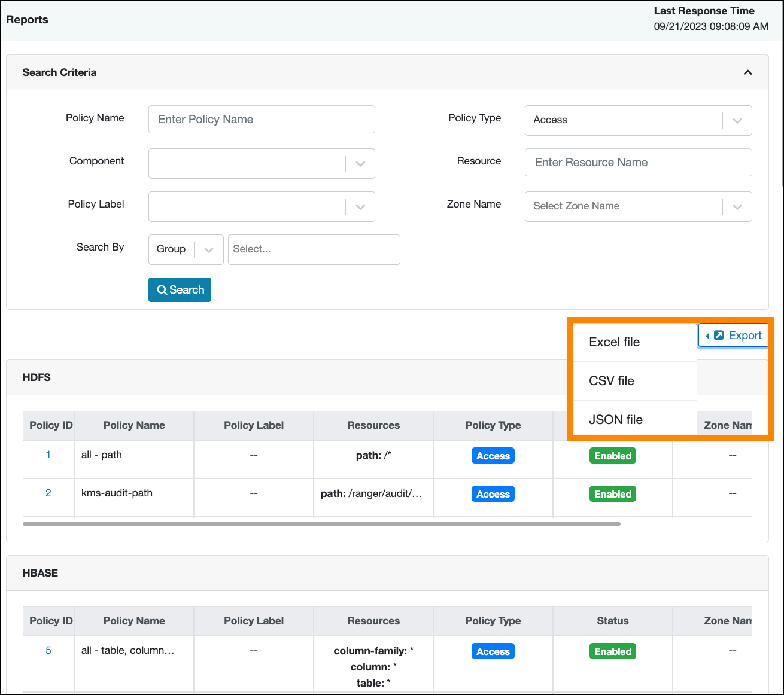Open the Policy Label dropdown
The width and height of the screenshot is (784, 695).
click(x=262, y=206)
